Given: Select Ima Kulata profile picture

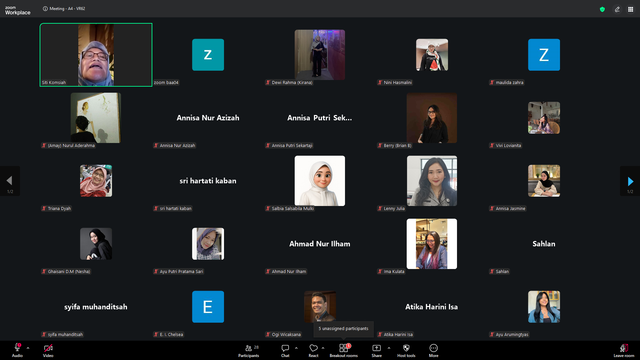Looking at the screenshot, I should [432, 244].
